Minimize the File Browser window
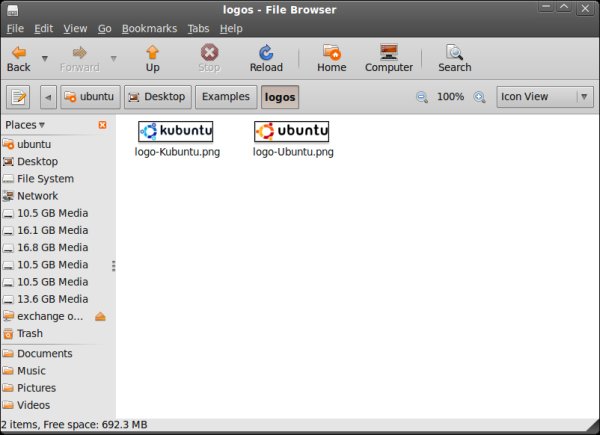Screen dimensions: 600x435 546,8
